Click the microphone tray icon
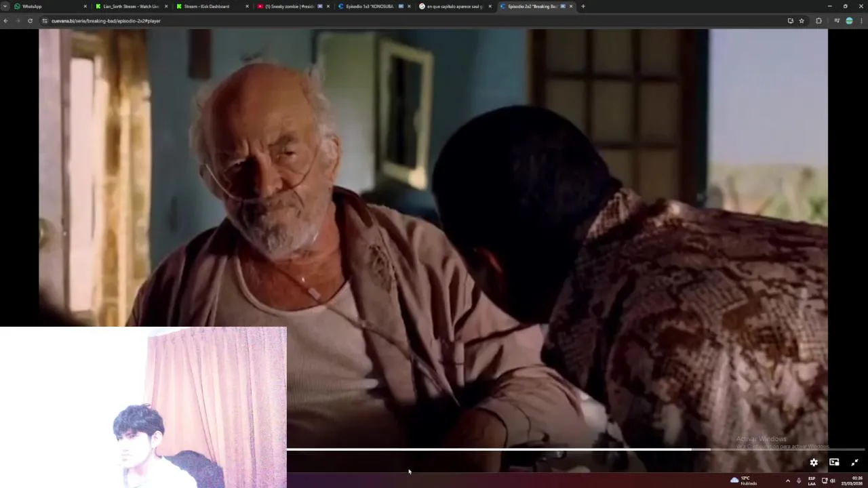 point(799,481)
